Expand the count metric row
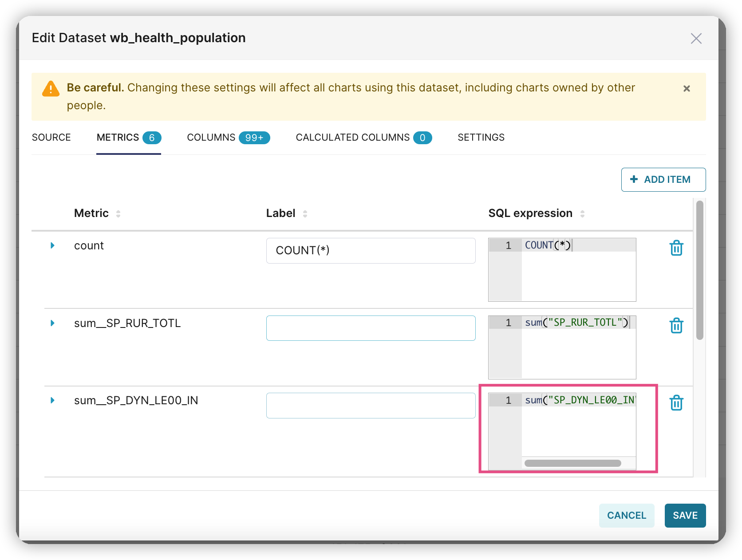This screenshot has width=742, height=560. tap(53, 245)
